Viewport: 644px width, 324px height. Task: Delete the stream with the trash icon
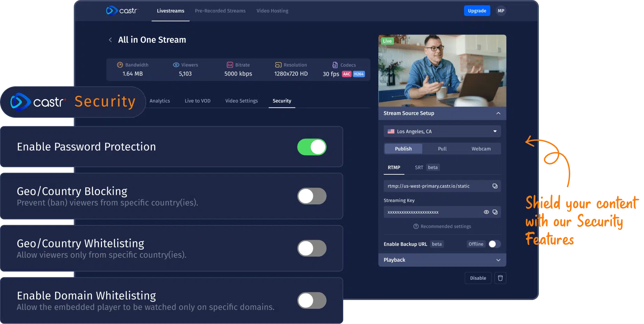pyautogui.click(x=500, y=278)
